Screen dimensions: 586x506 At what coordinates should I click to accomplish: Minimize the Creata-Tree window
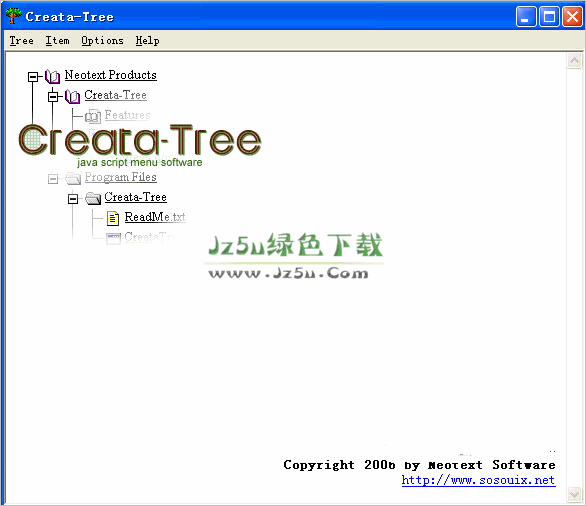click(x=526, y=16)
